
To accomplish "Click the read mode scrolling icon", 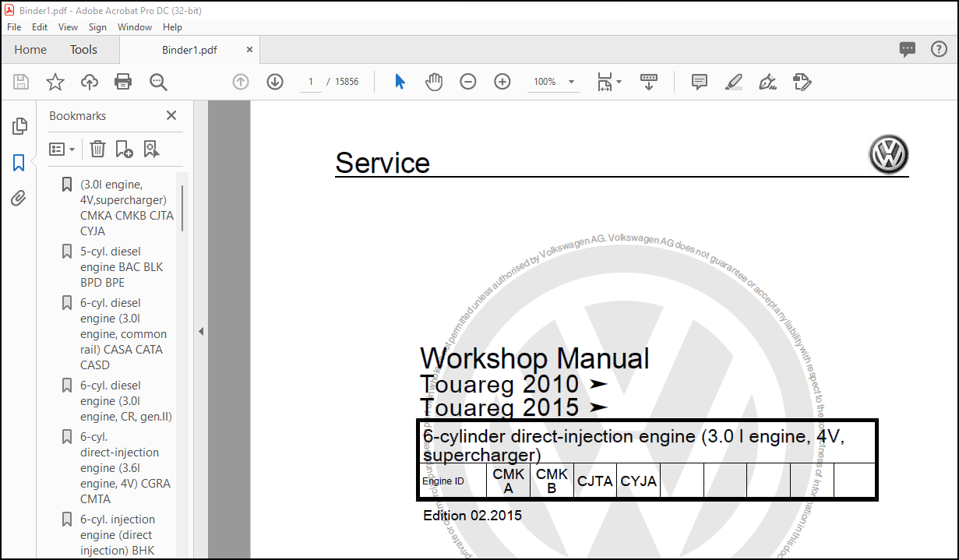I will [x=649, y=82].
